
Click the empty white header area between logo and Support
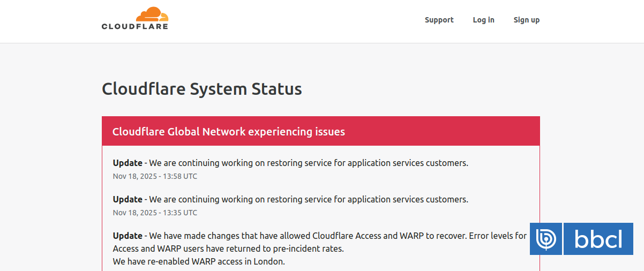(295, 20)
